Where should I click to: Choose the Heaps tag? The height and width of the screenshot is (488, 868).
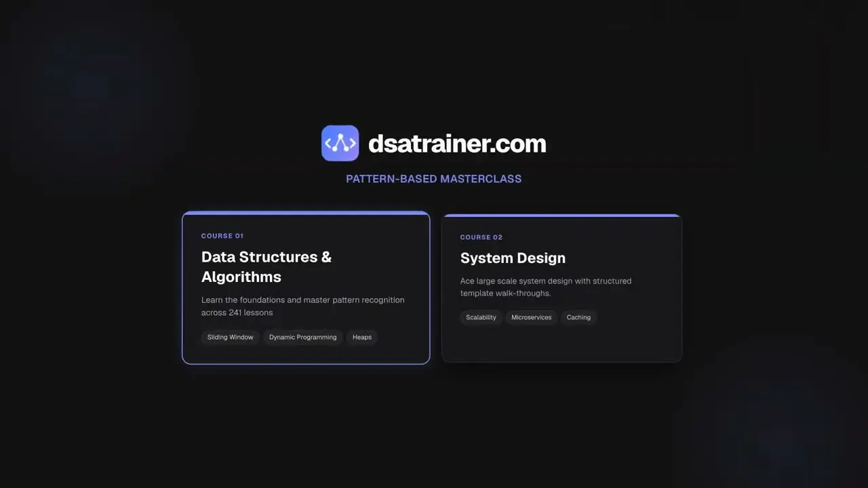click(x=362, y=337)
